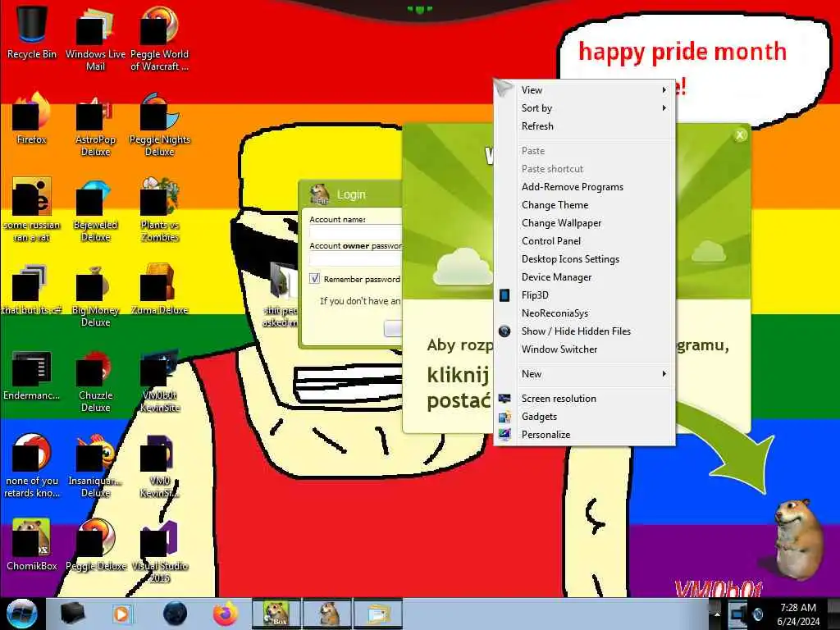Expand the Sort by submenu
Viewport: 840px width, 630px height.
[x=584, y=108]
